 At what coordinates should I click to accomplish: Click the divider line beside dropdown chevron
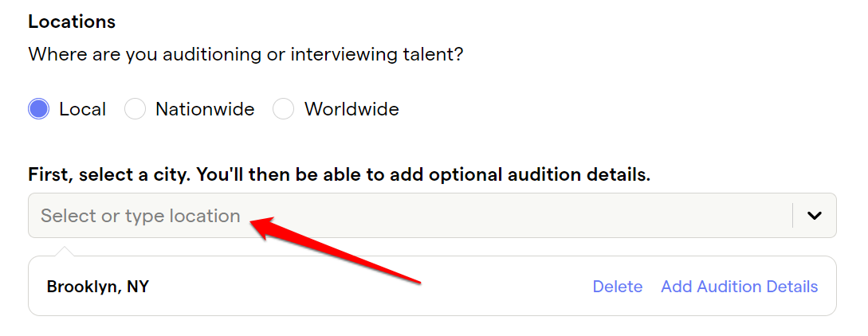click(x=793, y=216)
